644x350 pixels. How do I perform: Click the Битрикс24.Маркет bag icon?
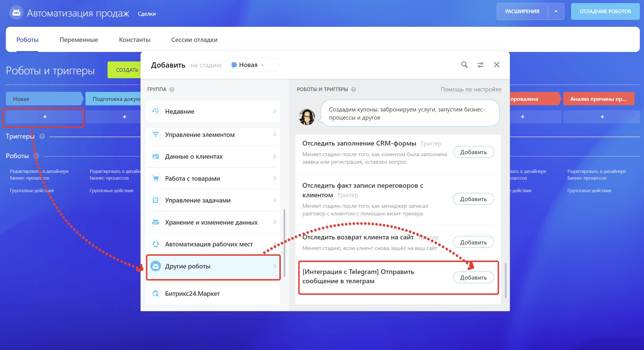156,293
